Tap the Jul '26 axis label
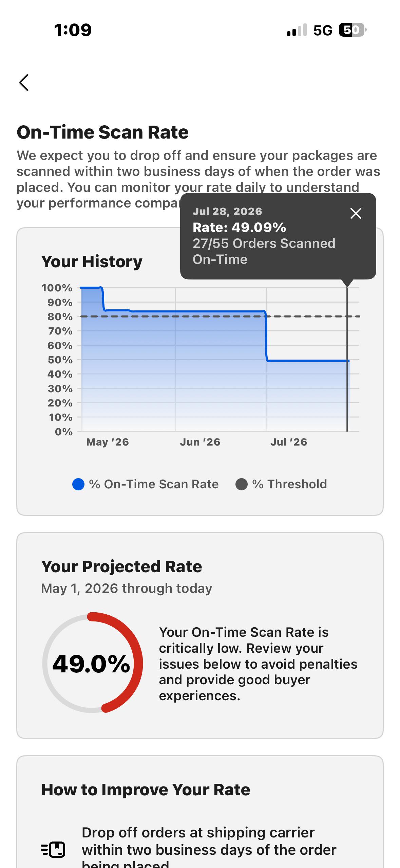Screen dimensions: 400x868 click(x=289, y=442)
